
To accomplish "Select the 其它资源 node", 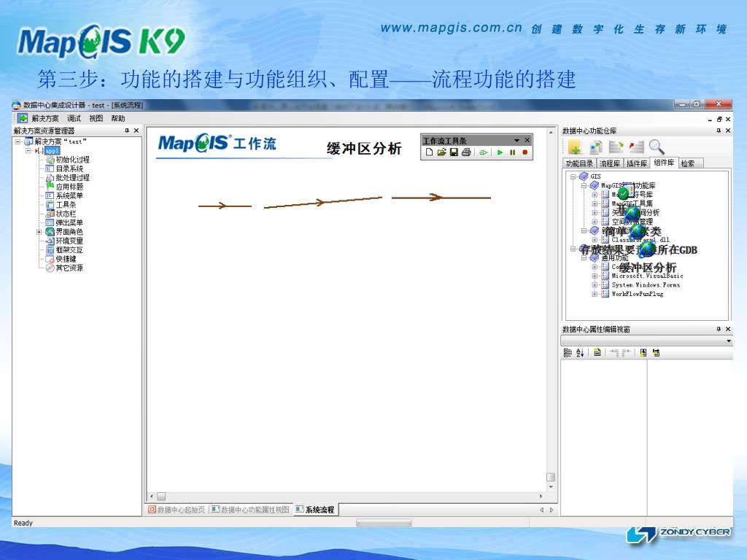I will tap(69, 268).
